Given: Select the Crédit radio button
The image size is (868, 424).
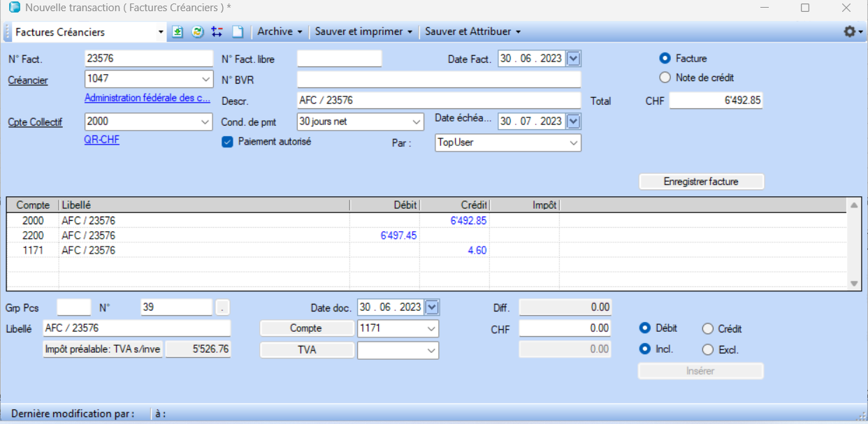Looking at the screenshot, I should [x=707, y=329].
